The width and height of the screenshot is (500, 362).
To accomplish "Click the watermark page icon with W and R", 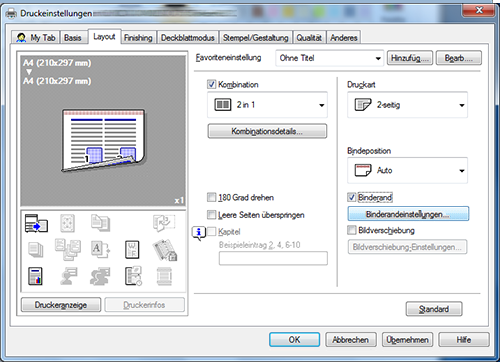I will tap(132, 250).
